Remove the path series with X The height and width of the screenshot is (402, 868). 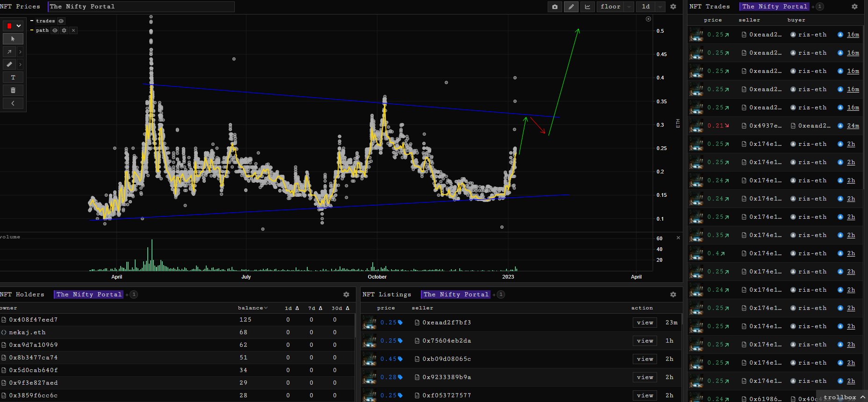click(73, 30)
